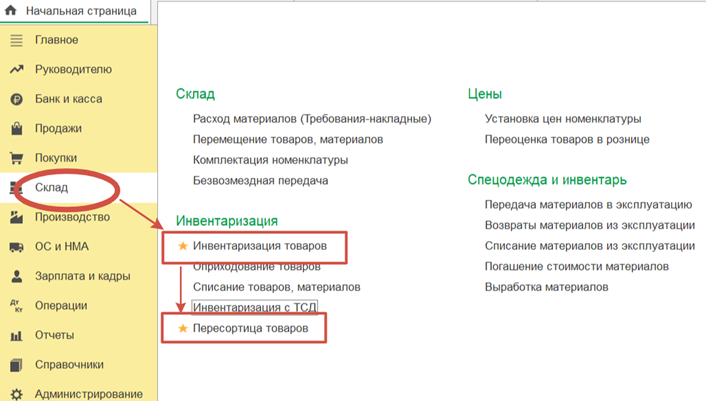Click the Спецодежда и инвентарь heading
Image resolution: width=706 pixels, height=401 pixels.
pos(547,180)
